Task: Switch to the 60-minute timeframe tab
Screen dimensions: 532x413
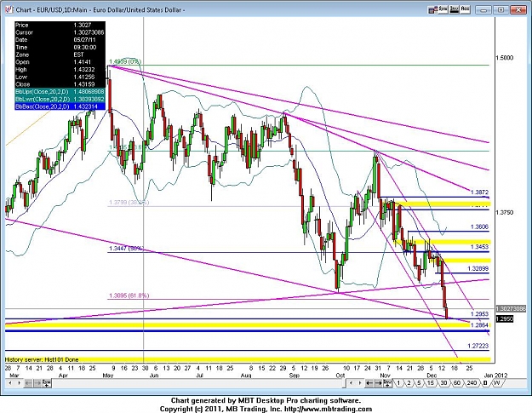Action: click(457, 383)
